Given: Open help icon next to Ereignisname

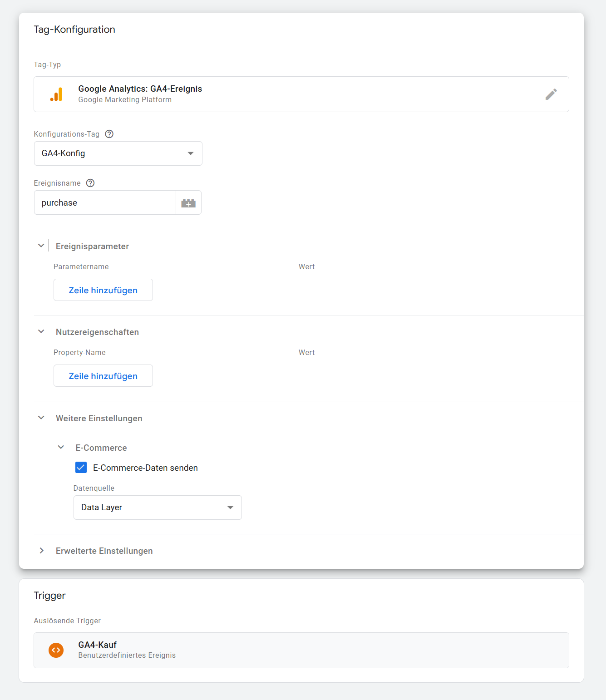Looking at the screenshot, I should click(x=90, y=183).
